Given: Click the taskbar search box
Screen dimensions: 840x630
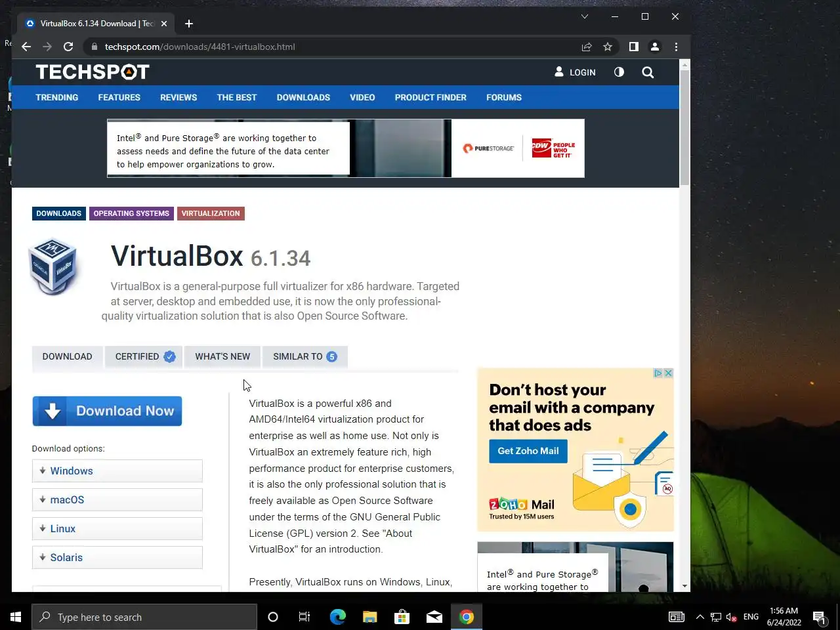Looking at the screenshot, I should click(144, 617).
